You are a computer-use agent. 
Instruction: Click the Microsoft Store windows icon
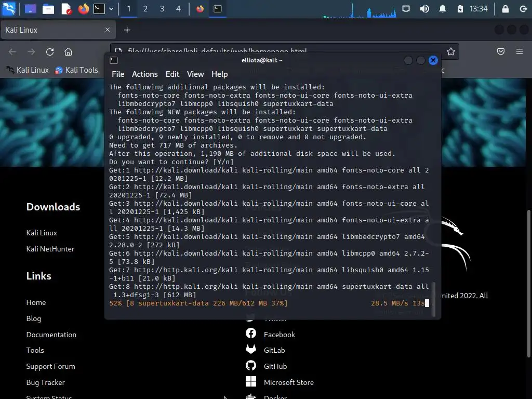[x=251, y=381]
